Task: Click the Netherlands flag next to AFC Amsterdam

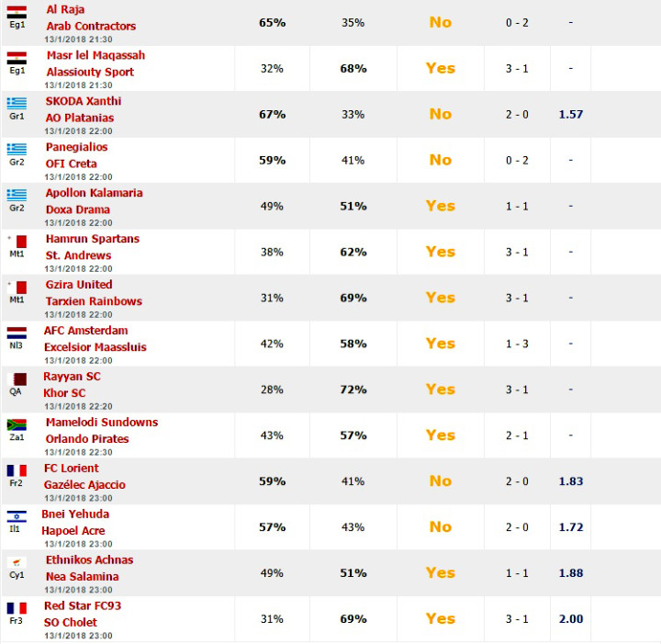Action: coord(17,333)
